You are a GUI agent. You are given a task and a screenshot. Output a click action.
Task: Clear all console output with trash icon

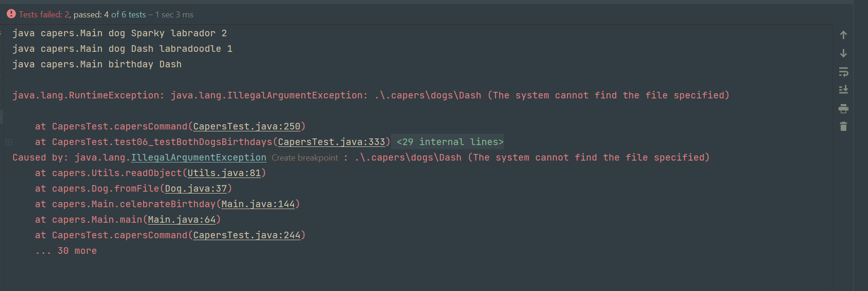(x=843, y=126)
